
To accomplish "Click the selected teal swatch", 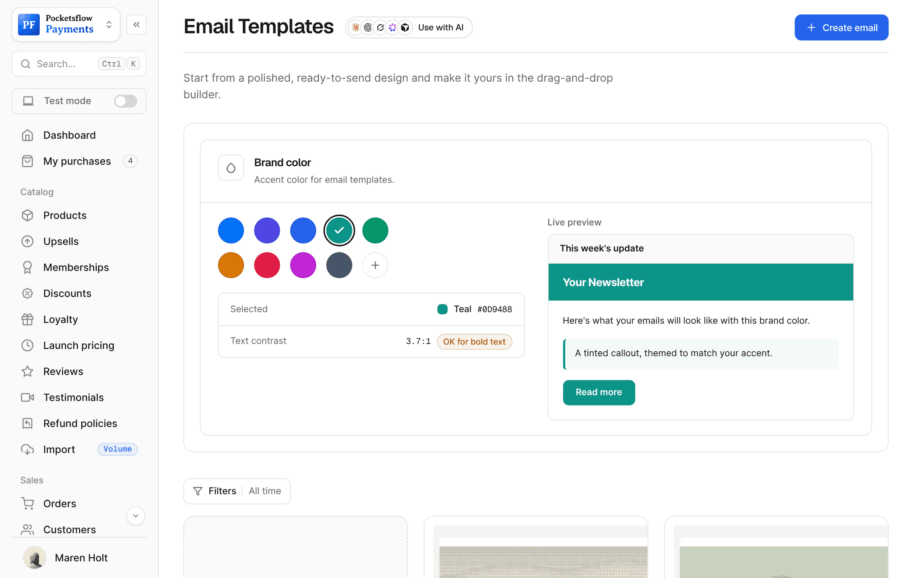I will (x=339, y=230).
